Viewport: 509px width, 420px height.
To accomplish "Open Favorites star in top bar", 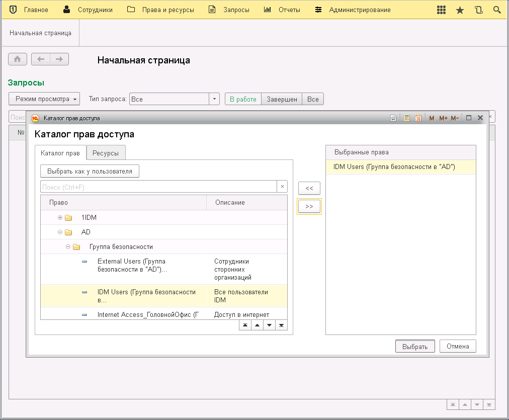I will click(460, 10).
